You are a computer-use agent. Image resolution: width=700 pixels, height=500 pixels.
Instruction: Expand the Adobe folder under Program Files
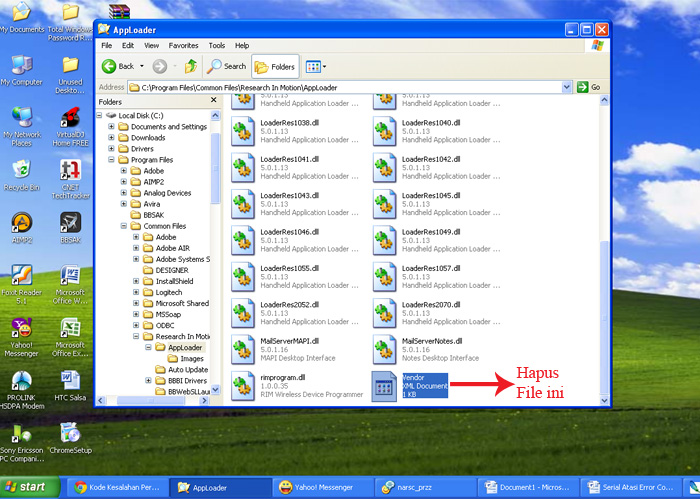124,171
